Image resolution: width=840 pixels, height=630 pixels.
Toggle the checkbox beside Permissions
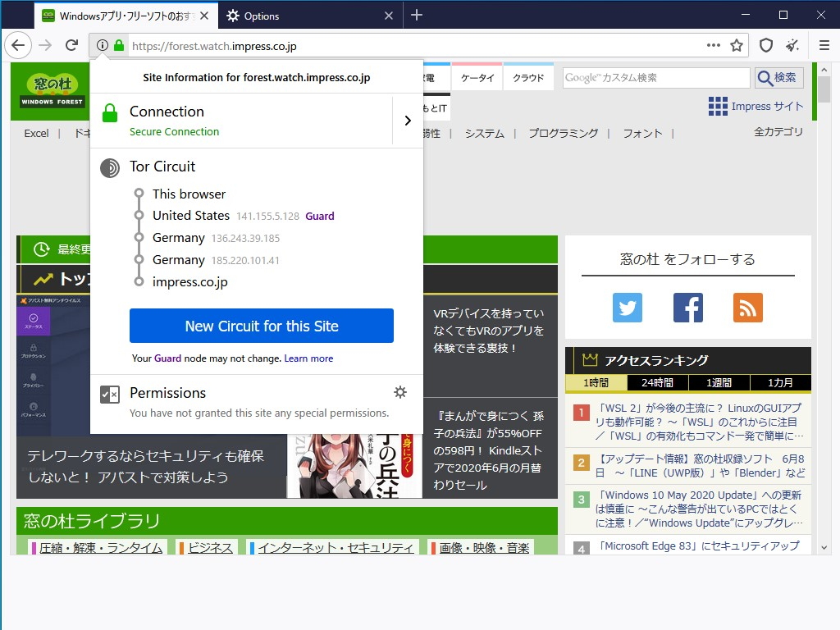pos(109,394)
